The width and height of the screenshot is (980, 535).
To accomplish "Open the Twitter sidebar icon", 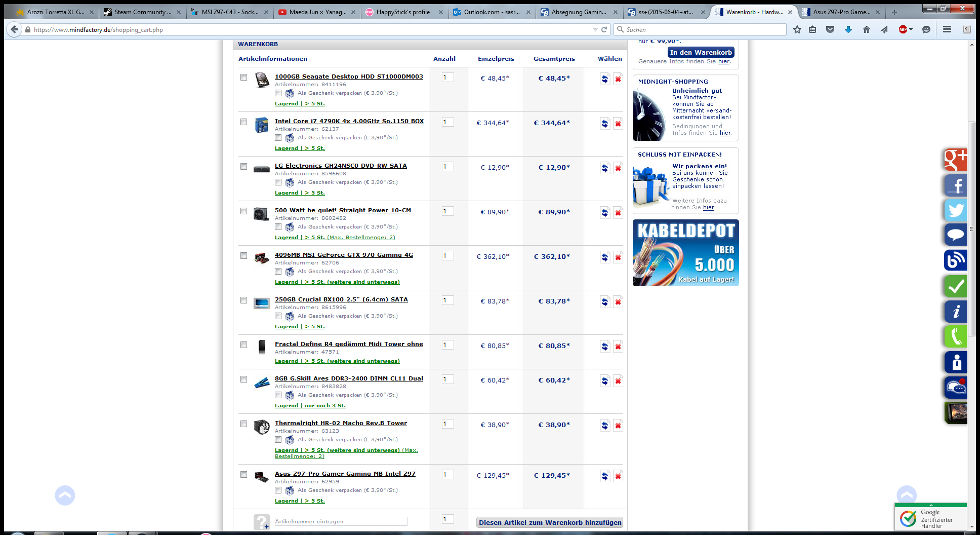I will click(x=956, y=210).
